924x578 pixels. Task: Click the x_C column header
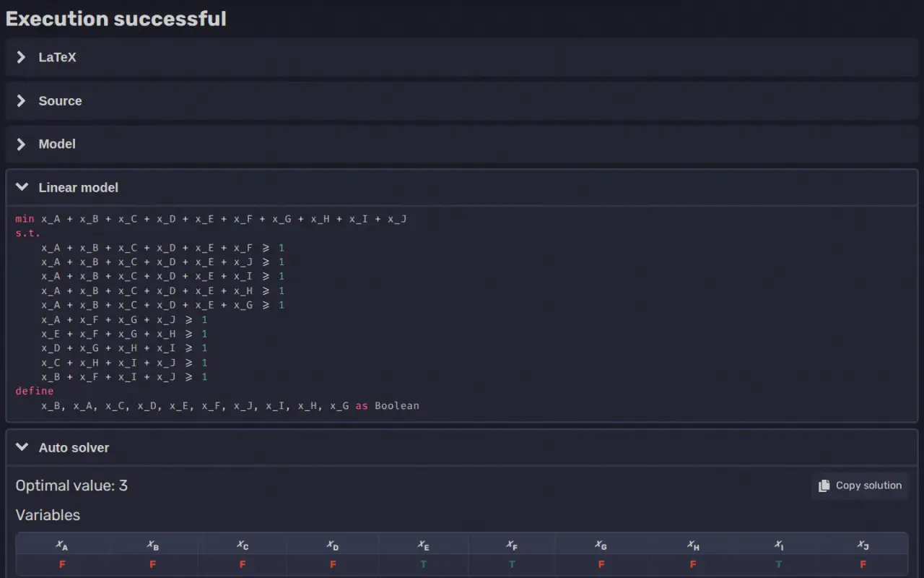point(243,545)
